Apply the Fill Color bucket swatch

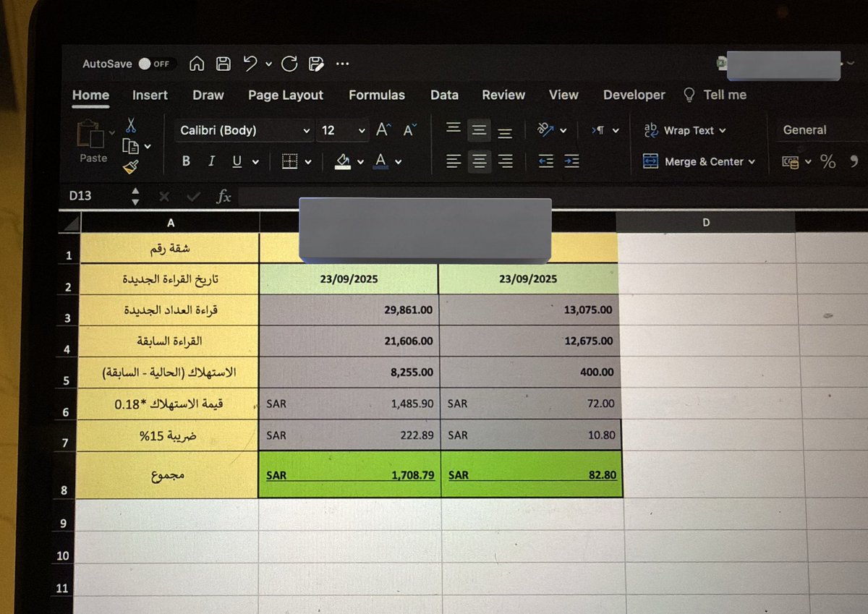tap(343, 161)
